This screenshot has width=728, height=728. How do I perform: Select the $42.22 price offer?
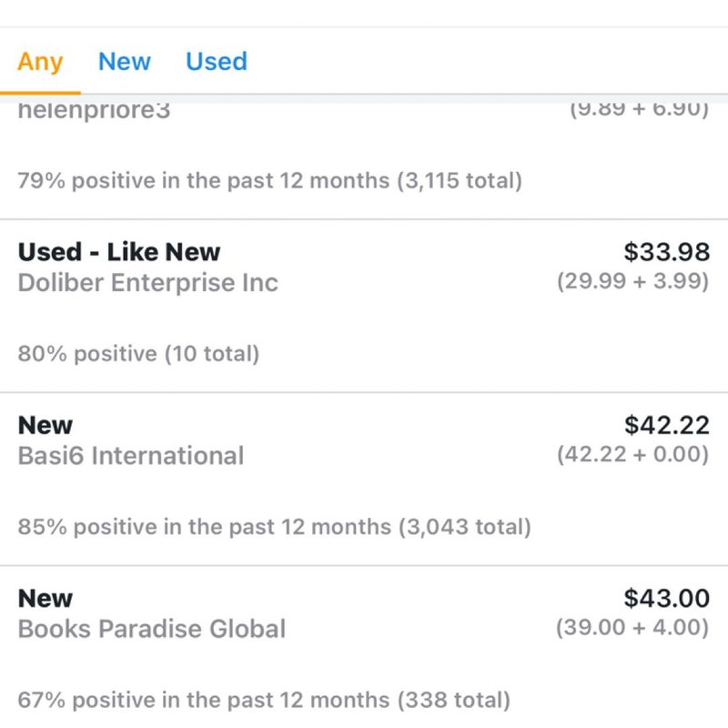(x=666, y=424)
